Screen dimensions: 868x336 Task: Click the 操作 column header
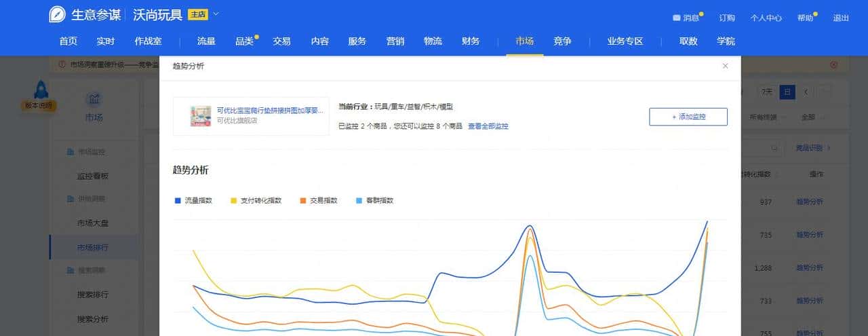(816, 174)
